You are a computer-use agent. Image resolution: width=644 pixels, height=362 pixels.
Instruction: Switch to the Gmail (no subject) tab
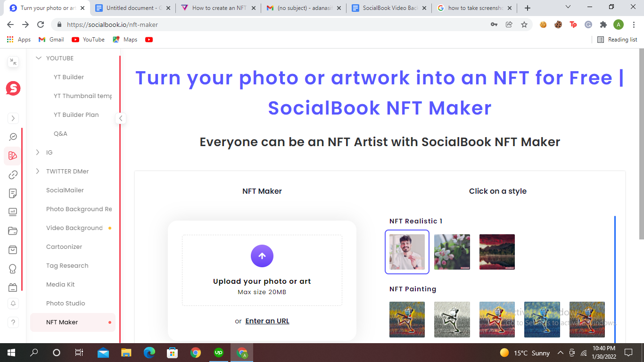[x=304, y=8]
